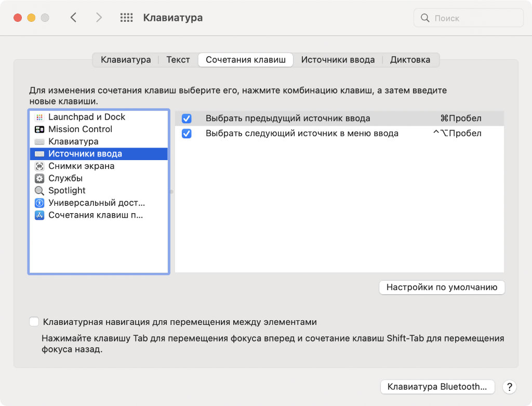Switch to the Текст tab

coord(178,60)
